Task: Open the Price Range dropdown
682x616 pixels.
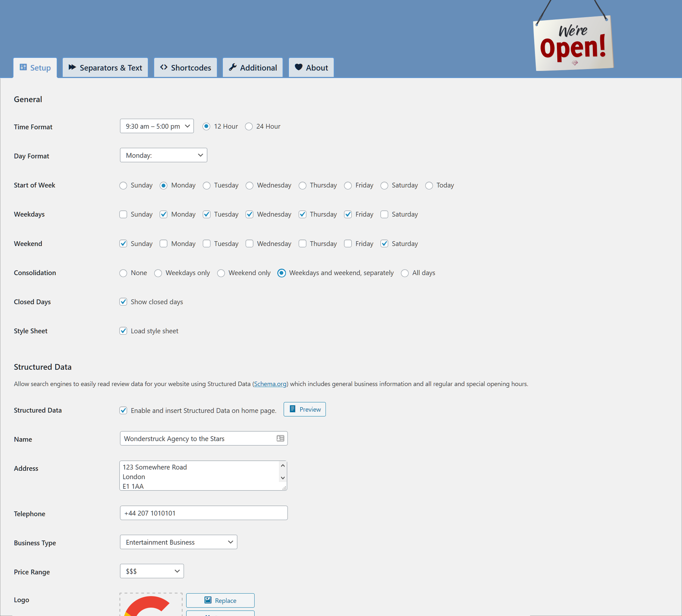Action: coord(152,571)
